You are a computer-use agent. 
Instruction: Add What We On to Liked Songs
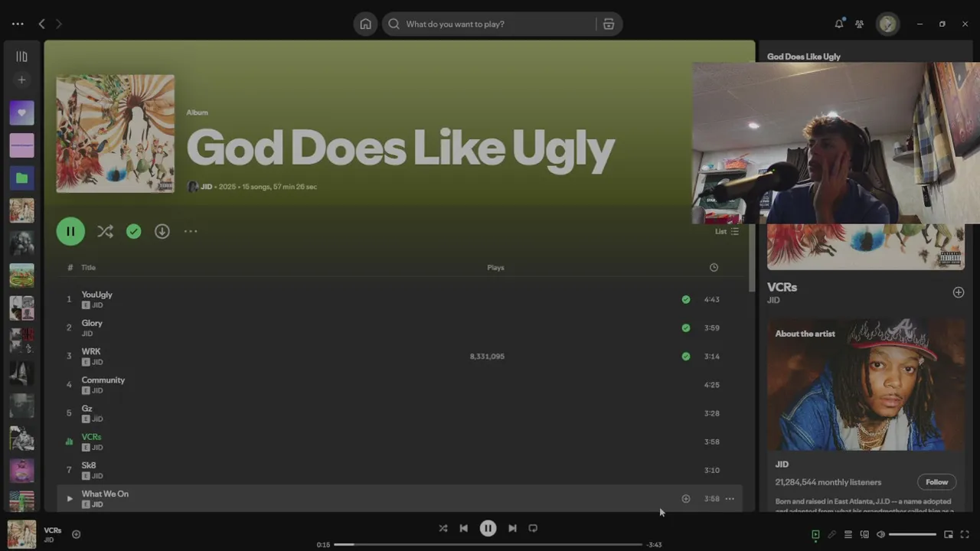click(x=686, y=499)
